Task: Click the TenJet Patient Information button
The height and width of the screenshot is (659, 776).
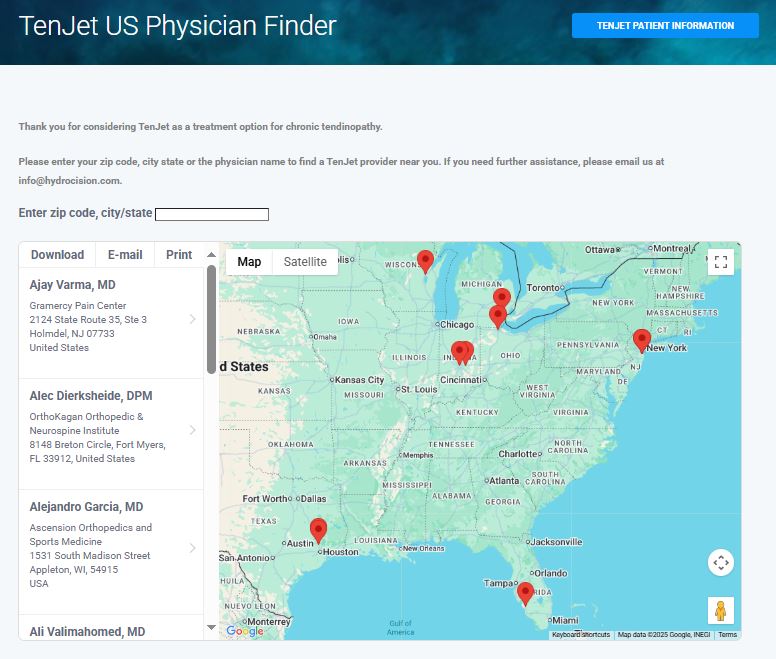Action: point(665,26)
